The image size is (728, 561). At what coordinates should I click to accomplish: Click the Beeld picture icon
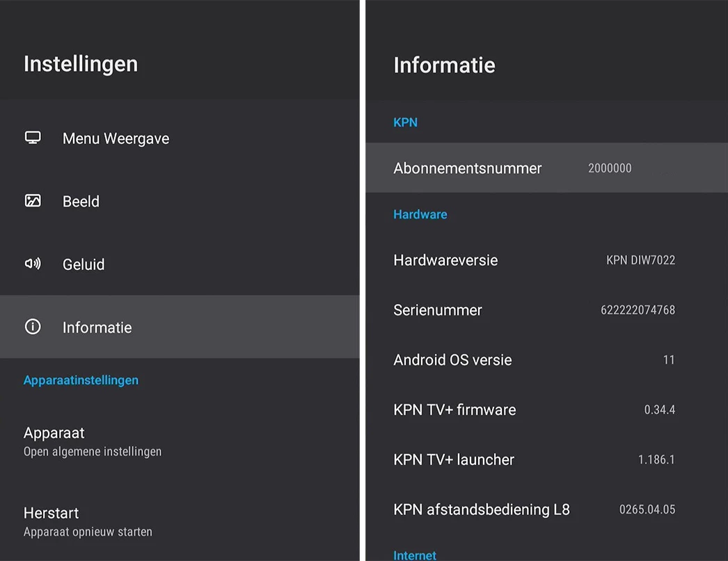tap(33, 201)
